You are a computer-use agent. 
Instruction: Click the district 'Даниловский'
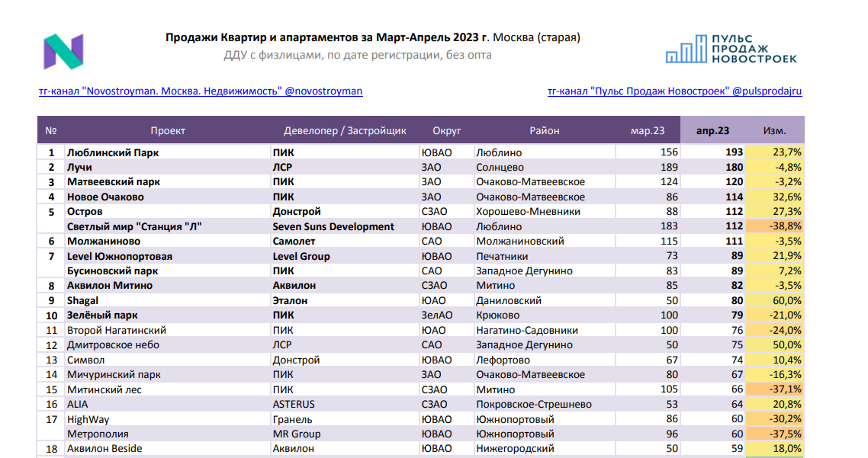(x=509, y=300)
